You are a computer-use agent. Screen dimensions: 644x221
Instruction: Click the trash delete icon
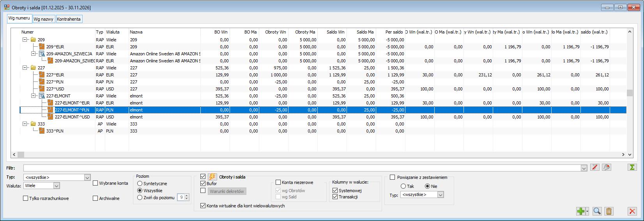click(x=609, y=211)
